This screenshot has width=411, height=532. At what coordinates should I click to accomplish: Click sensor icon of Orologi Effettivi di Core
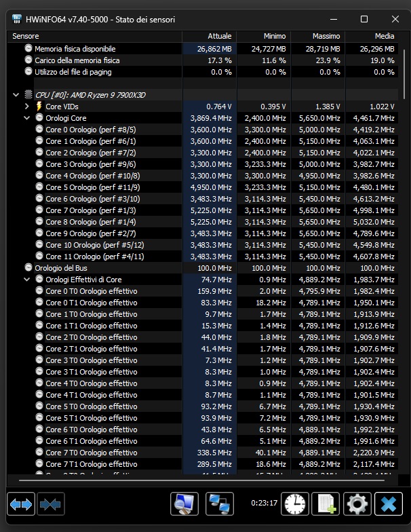39,280
